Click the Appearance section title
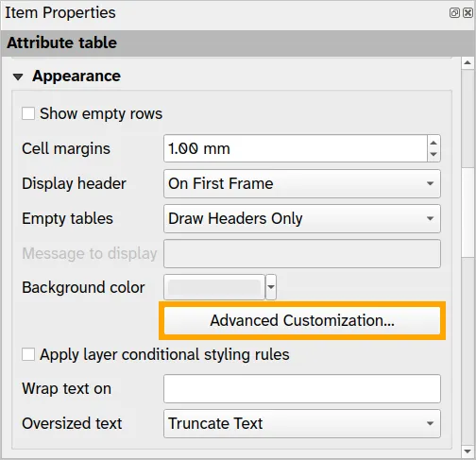Screen dimensions: 476x460 pyautogui.click(x=76, y=77)
